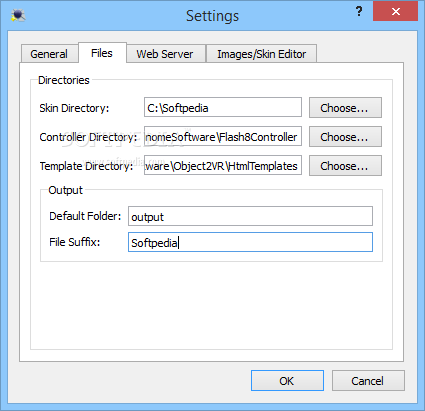
Task: Click the Skin Directory label text
Action: pyautogui.click(x=74, y=108)
